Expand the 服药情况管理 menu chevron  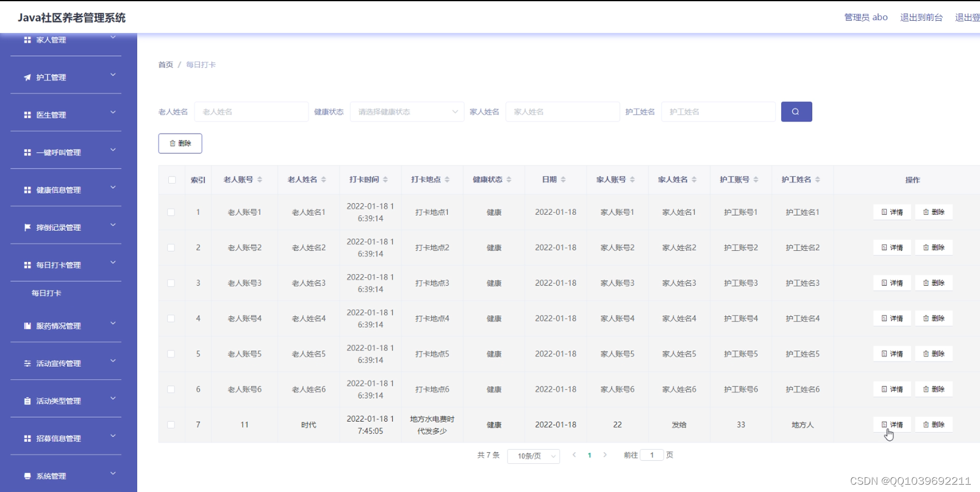pos(113,324)
